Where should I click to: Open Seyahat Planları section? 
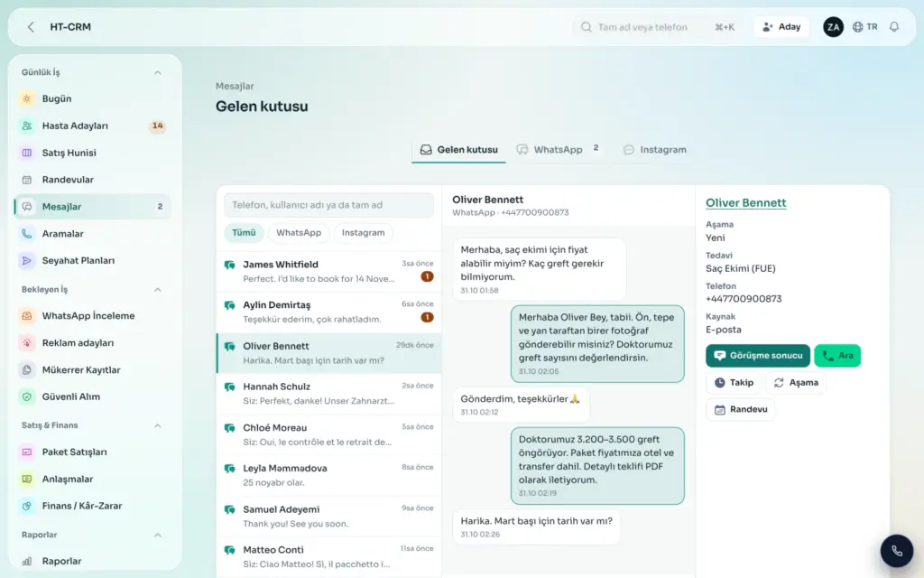(x=93, y=260)
